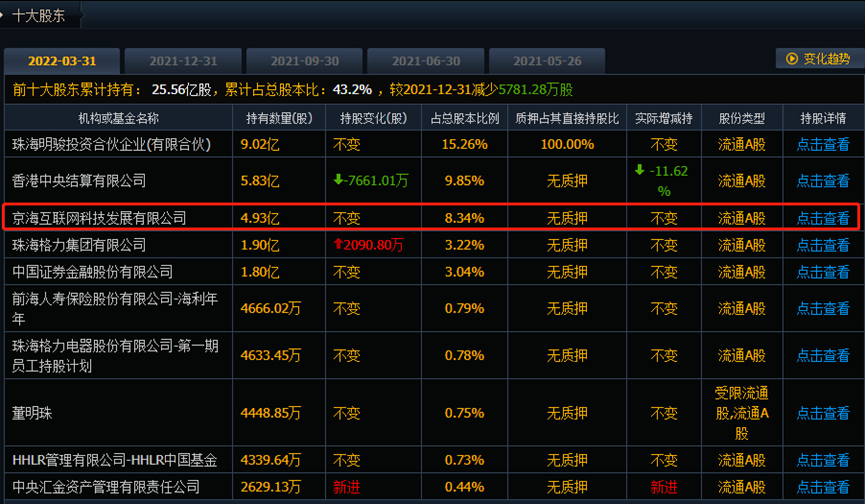Viewport: 865px width, 504px height.
Task: Switch to the 2021-06-30 tab
Action: coord(426,61)
